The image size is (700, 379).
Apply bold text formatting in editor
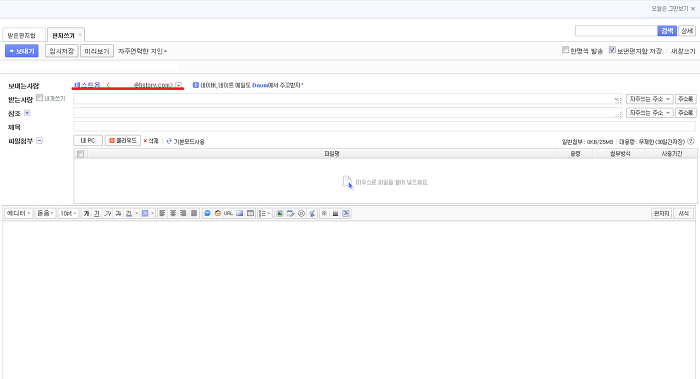coord(86,214)
